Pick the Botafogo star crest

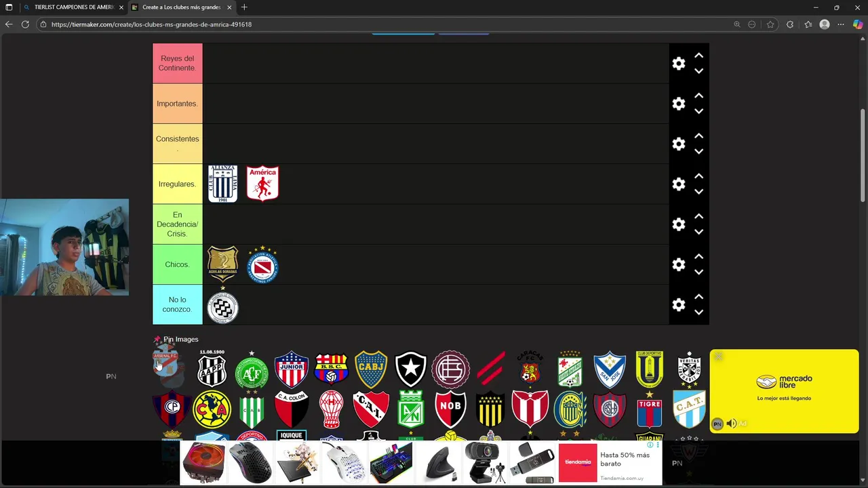(411, 369)
